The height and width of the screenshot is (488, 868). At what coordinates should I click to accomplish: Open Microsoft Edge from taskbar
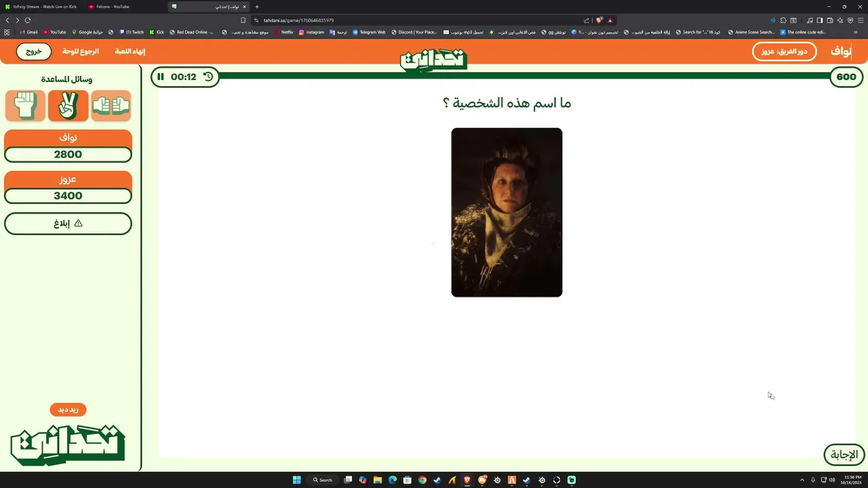(393, 480)
